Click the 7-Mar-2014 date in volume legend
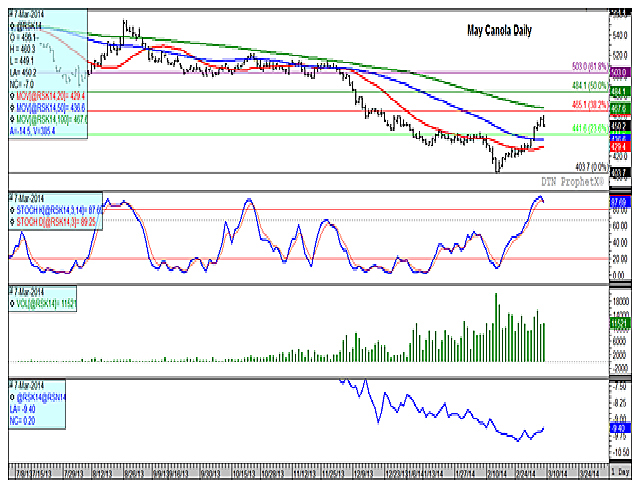Image resolution: width=640 pixels, height=480 pixels. [29, 292]
